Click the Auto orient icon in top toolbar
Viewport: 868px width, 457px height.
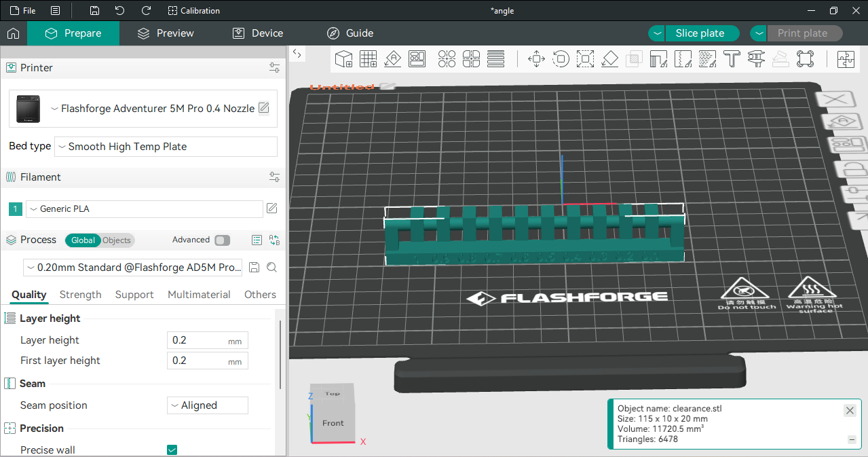click(393, 59)
